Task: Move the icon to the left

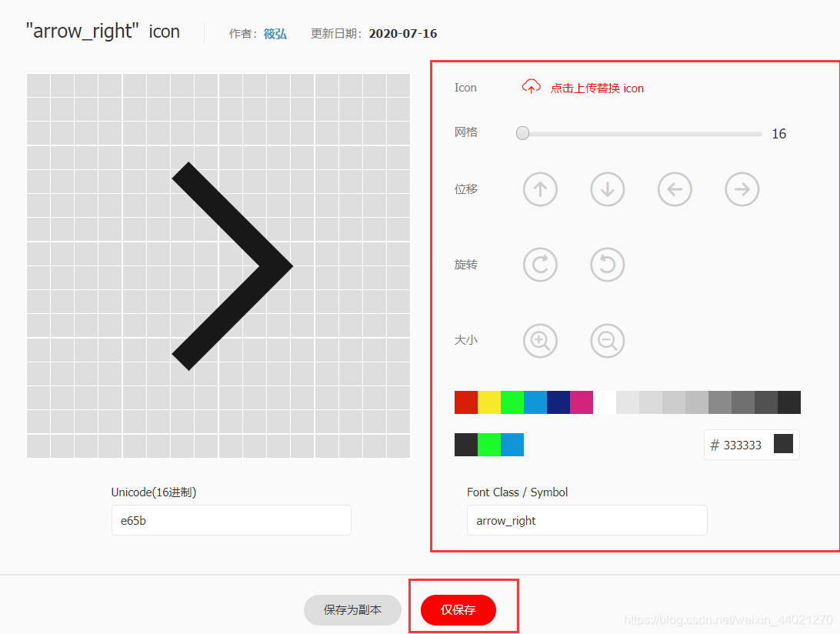Action: 675,189
